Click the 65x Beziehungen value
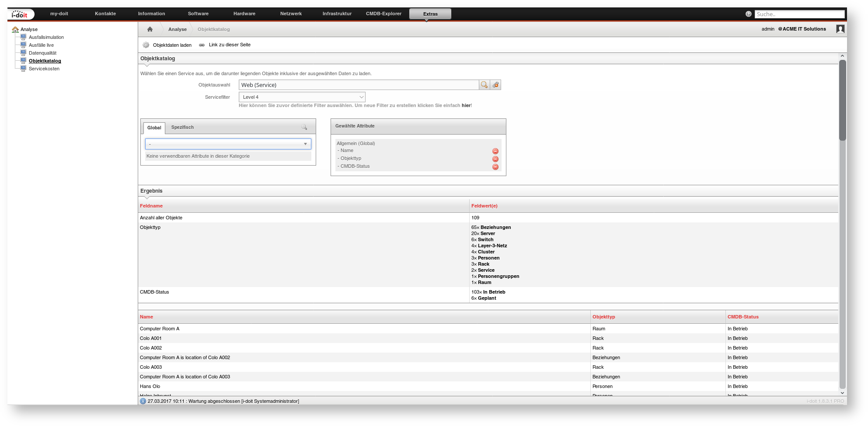Screen dimensions: 868x426 [491, 227]
